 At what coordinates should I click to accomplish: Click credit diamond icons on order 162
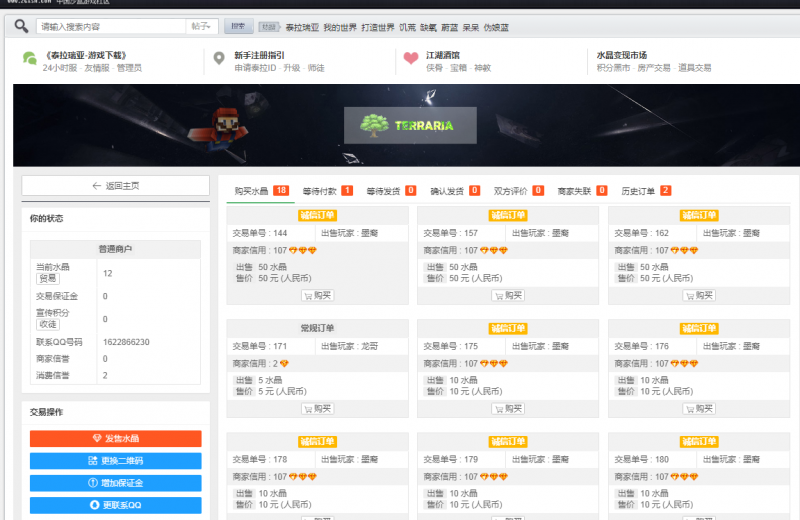(x=684, y=251)
